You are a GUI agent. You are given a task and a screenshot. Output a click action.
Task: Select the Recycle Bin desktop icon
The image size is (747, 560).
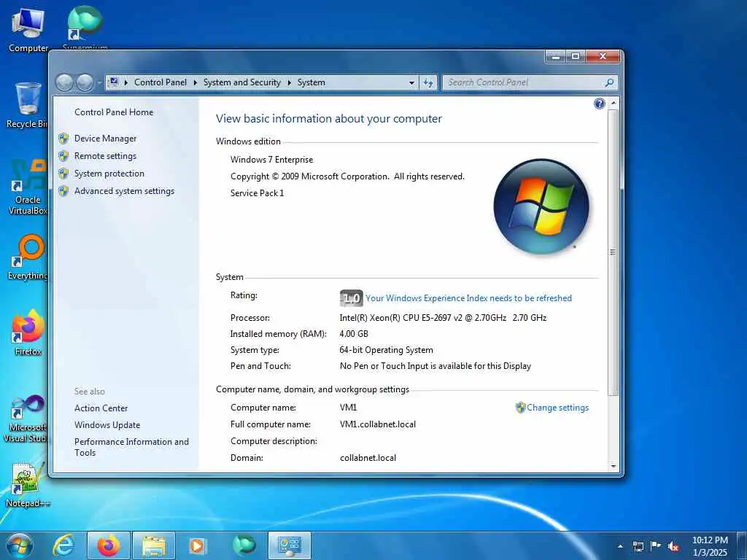pyautogui.click(x=27, y=105)
